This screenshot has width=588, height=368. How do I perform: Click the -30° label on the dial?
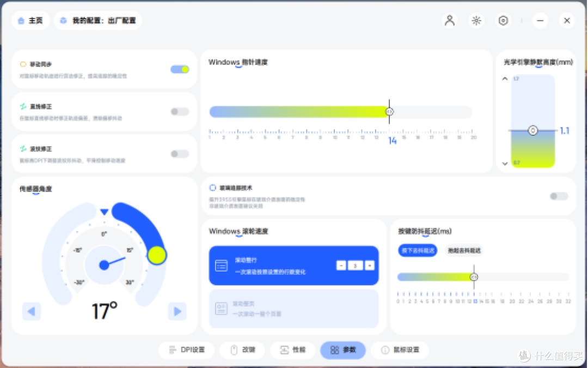pyautogui.click(x=79, y=282)
